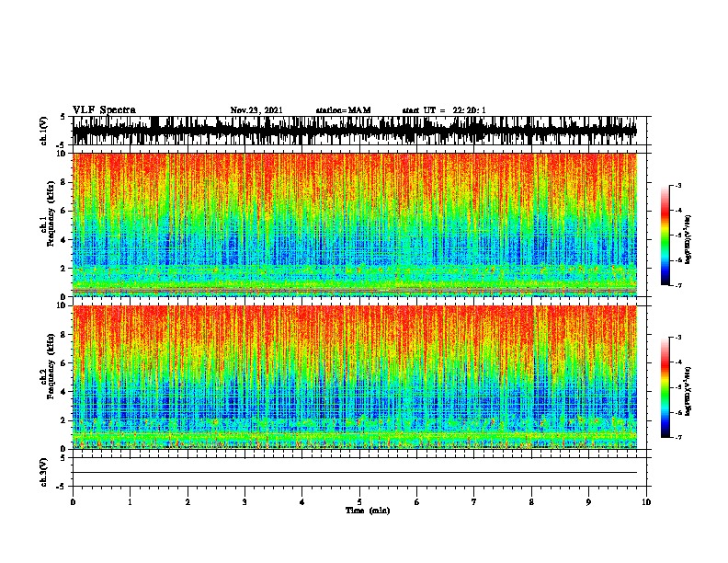728x563 pixels.
Task: Click the "station=MAM" header label
Action: [x=343, y=110]
